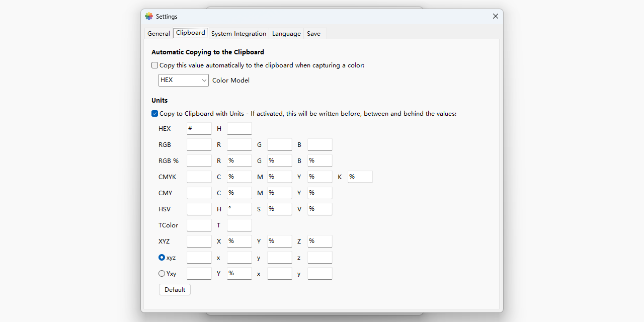Uncheck Copy to Clipboard with Units

(x=155, y=114)
